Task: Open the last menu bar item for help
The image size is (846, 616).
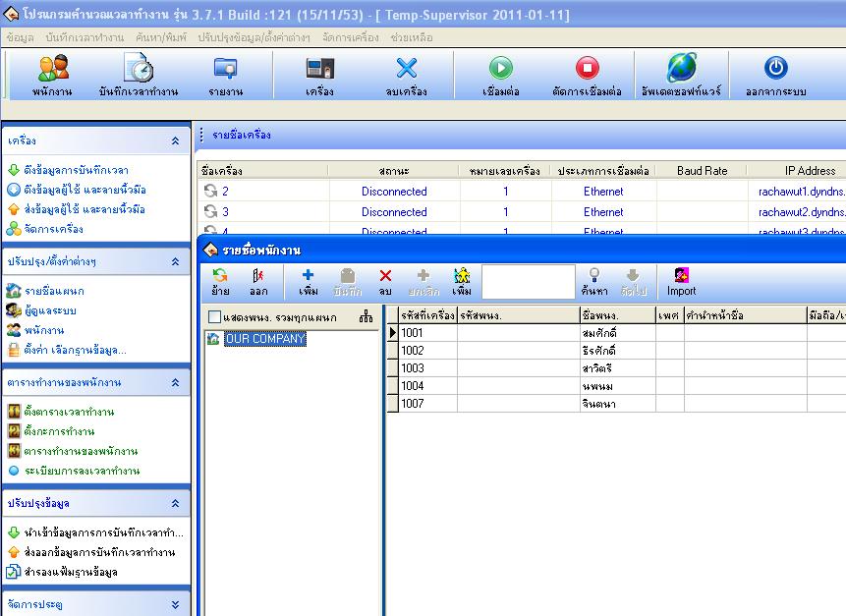Action: coord(412,37)
